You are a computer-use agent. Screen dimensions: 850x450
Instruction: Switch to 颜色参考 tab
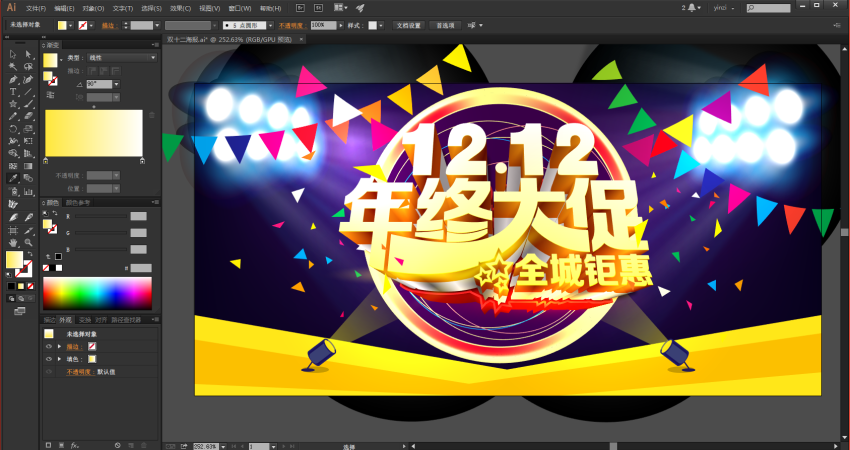pos(78,203)
